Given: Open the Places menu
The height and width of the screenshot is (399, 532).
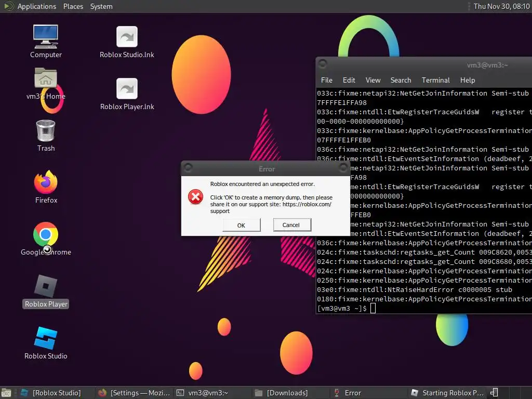Looking at the screenshot, I should click(73, 6).
